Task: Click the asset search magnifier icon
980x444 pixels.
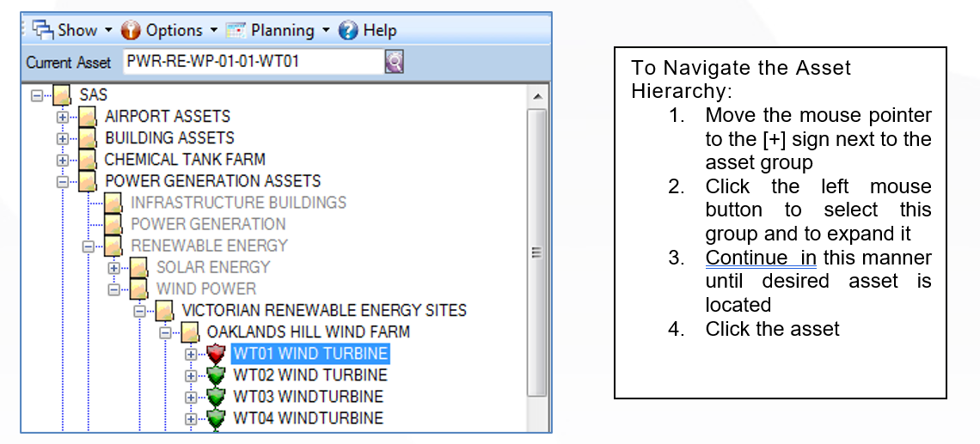Action: 395,62
